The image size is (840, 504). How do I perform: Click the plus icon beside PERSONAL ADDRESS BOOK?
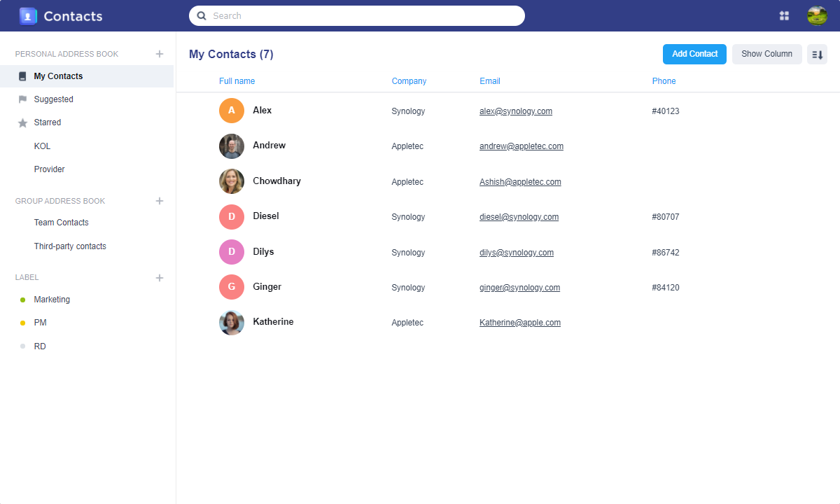pyautogui.click(x=160, y=53)
